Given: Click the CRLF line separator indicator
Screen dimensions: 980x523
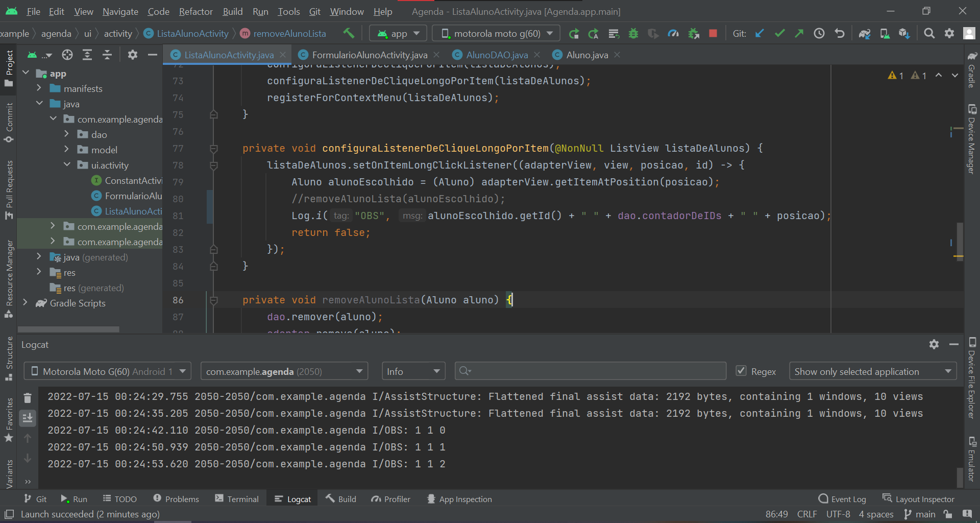Looking at the screenshot, I should [x=807, y=514].
